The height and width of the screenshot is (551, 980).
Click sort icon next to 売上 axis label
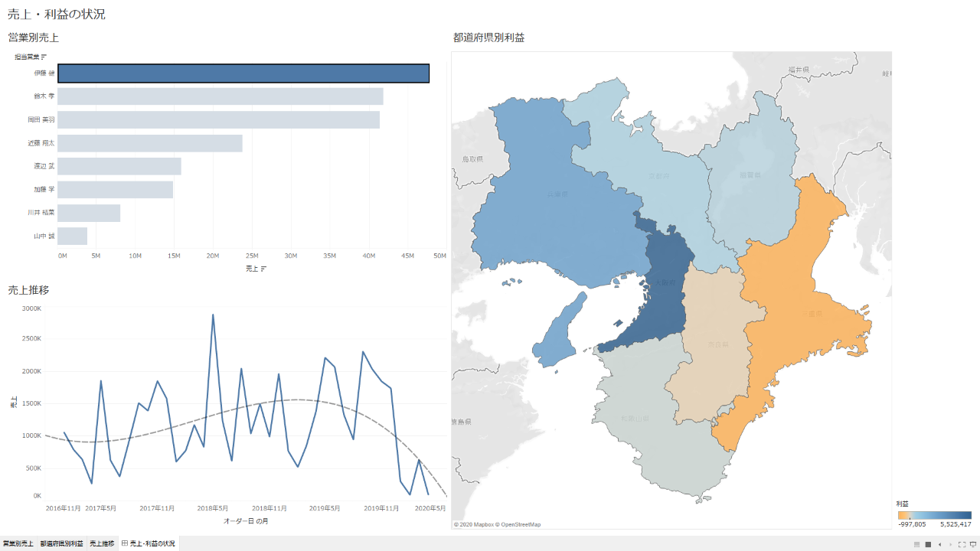[x=263, y=269]
